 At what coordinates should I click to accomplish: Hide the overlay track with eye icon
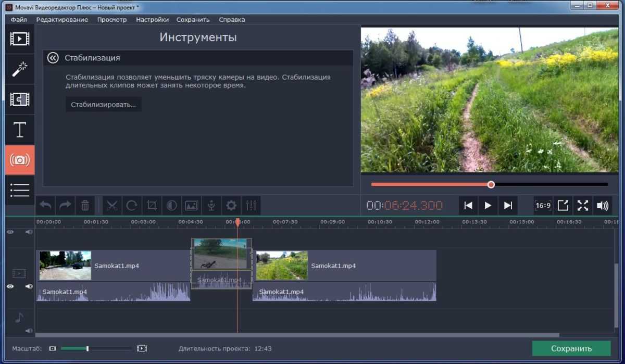10,232
